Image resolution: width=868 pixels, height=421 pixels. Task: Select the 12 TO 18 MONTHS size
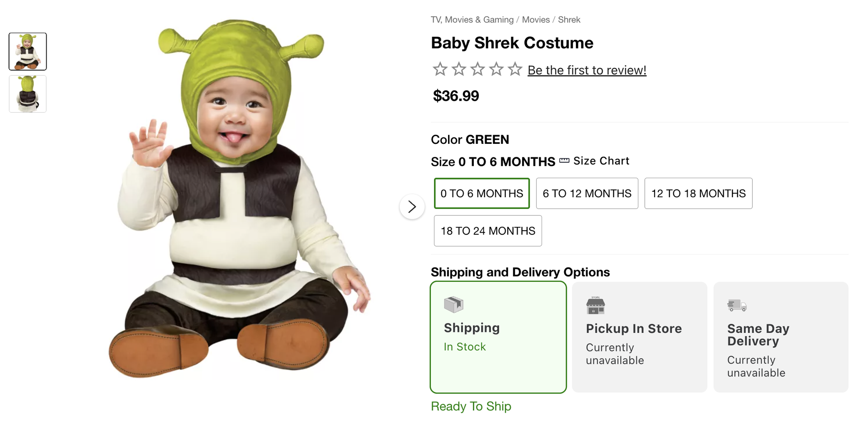pos(698,194)
